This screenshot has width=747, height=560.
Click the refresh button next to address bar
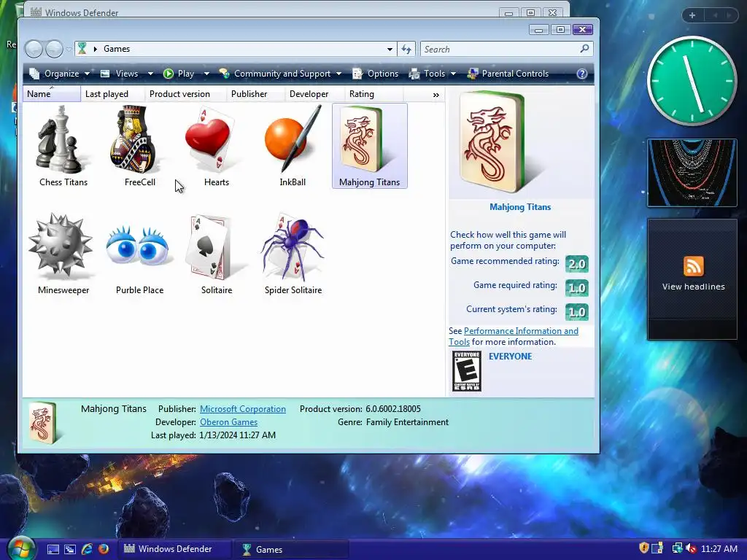tap(406, 49)
